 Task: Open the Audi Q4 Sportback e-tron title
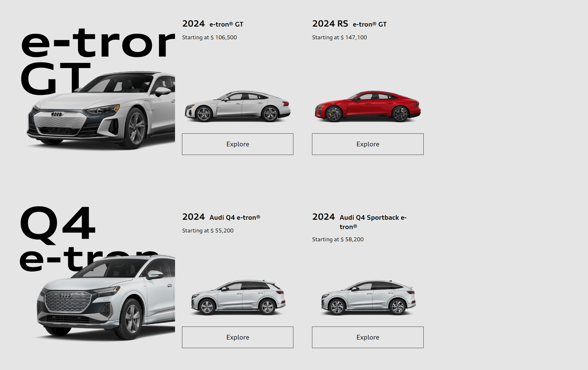(x=360, y=222)
